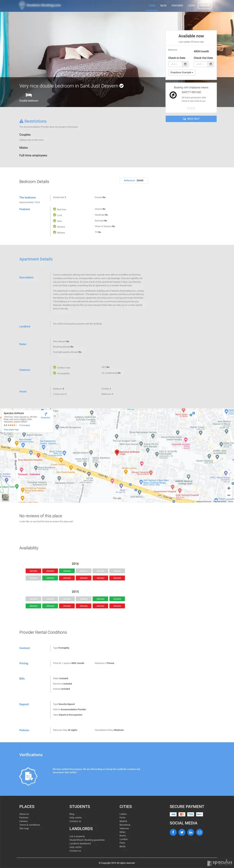
Task: Open the Twitter social media icon
Action: pyautogui.click(x=182, y=832)
